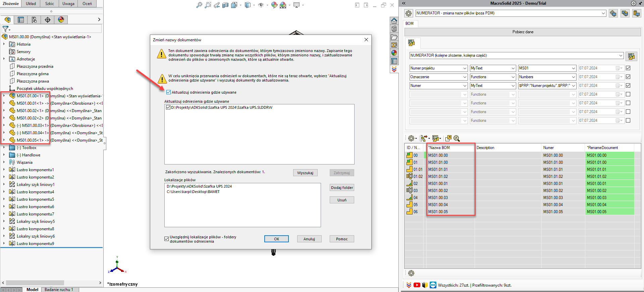Viewport: 644px width, 292px height.
Task: Toggle checkbox in Numer row
Action: tap(628, 86)
